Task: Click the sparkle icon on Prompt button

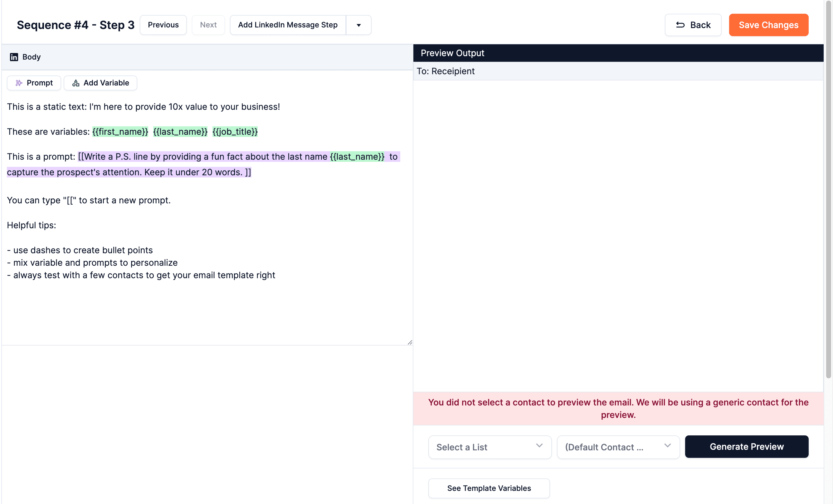Action: pyautogui.click(x=19, y=83)
